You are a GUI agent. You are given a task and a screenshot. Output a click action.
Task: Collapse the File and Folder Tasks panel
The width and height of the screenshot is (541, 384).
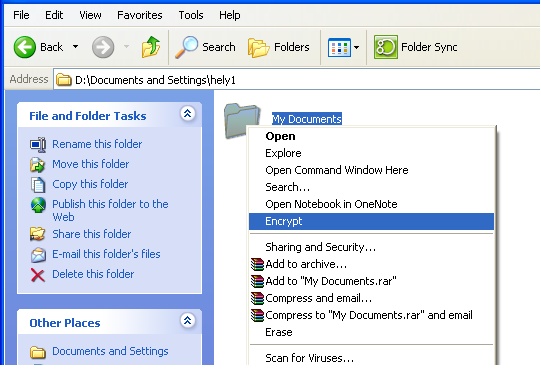[187, 114]
